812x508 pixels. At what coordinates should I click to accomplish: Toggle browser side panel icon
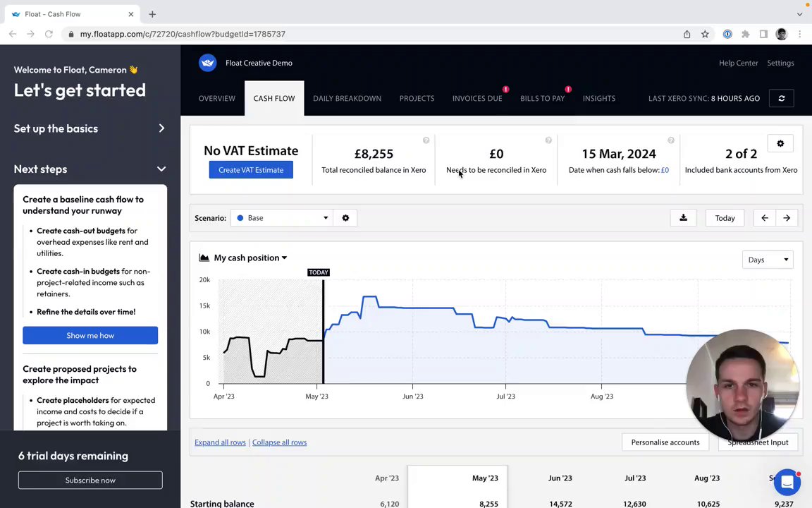click(x=763, y=34)
